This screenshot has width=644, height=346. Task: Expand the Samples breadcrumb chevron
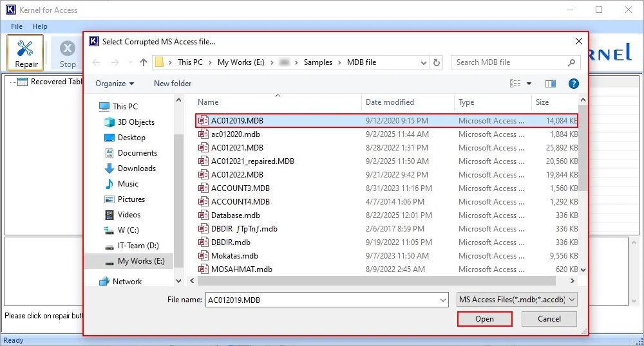[339, 62]
